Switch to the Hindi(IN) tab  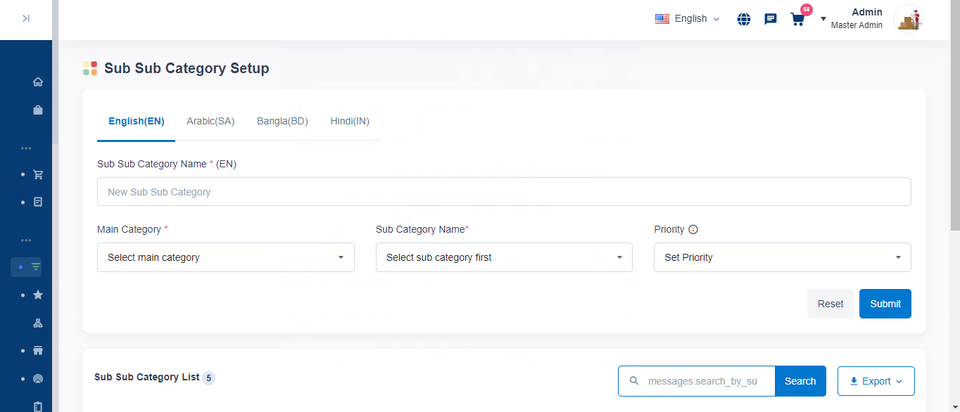coord(350,121)
